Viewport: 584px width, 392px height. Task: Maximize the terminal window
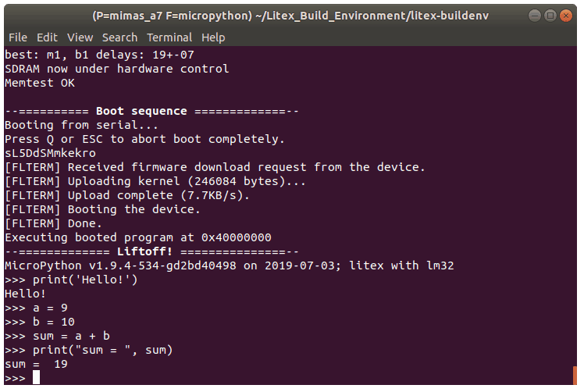(550, 15)
